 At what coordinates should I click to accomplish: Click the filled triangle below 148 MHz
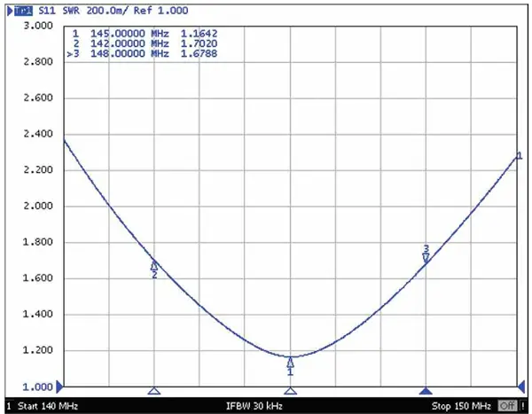426,390
